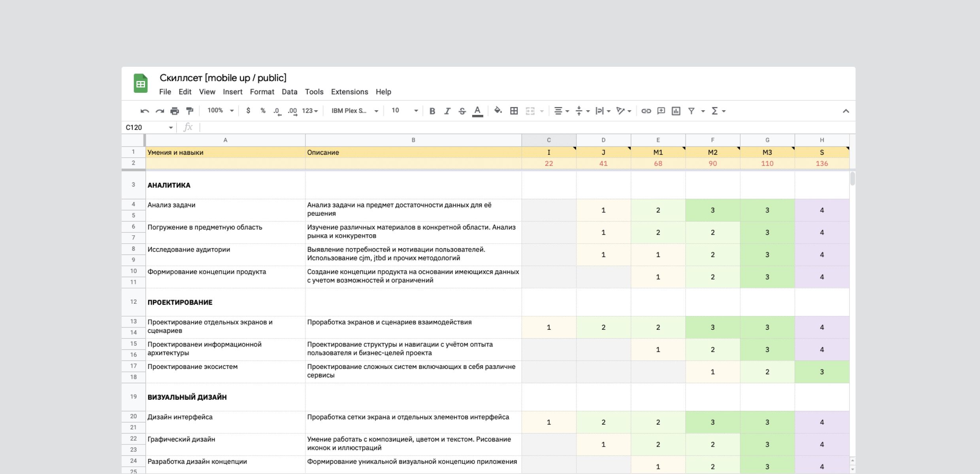
Task: Select the 'Проектирование экосистем' cell
Action: coord(225,372)
